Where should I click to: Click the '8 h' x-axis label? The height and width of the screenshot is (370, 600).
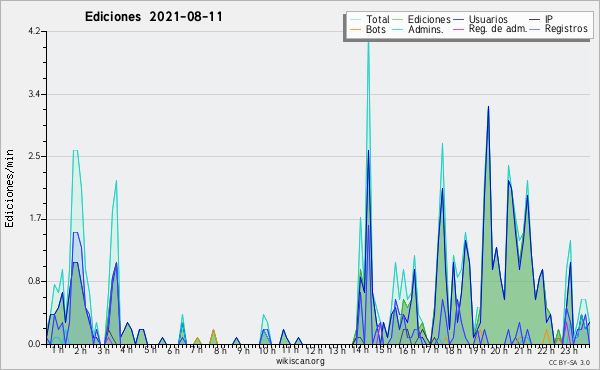[220, 350]
